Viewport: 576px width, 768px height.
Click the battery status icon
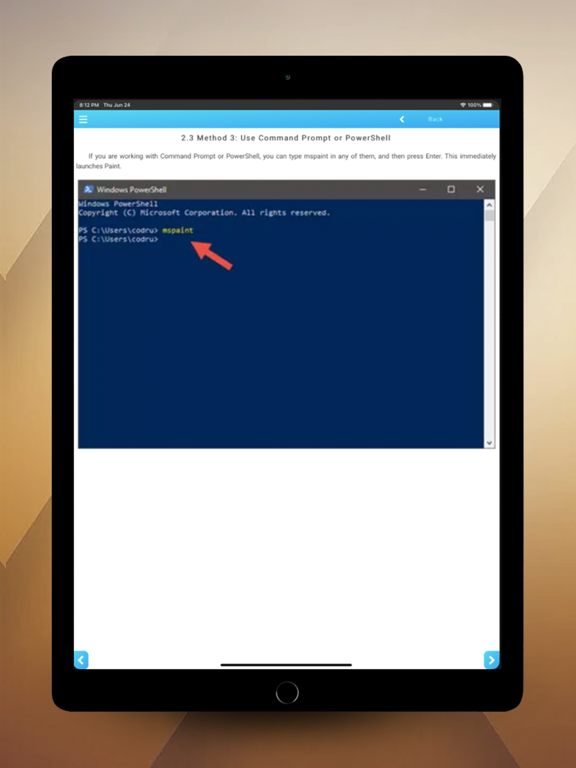(x=487, y=105)
